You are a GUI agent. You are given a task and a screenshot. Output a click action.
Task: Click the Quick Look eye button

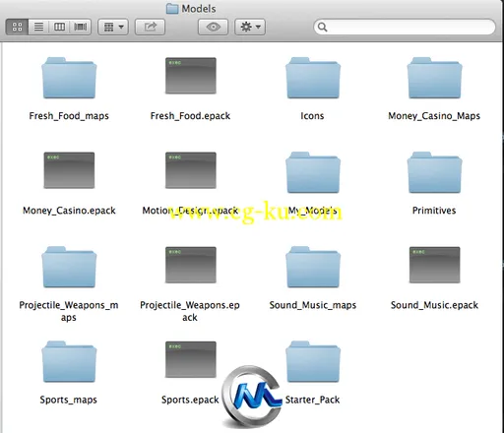(213, 27)
